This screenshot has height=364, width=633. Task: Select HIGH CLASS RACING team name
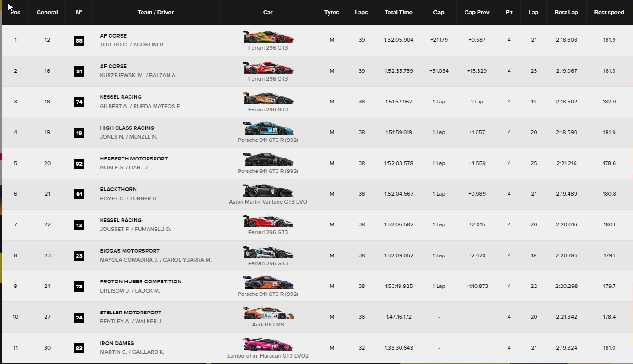point(127,128)
